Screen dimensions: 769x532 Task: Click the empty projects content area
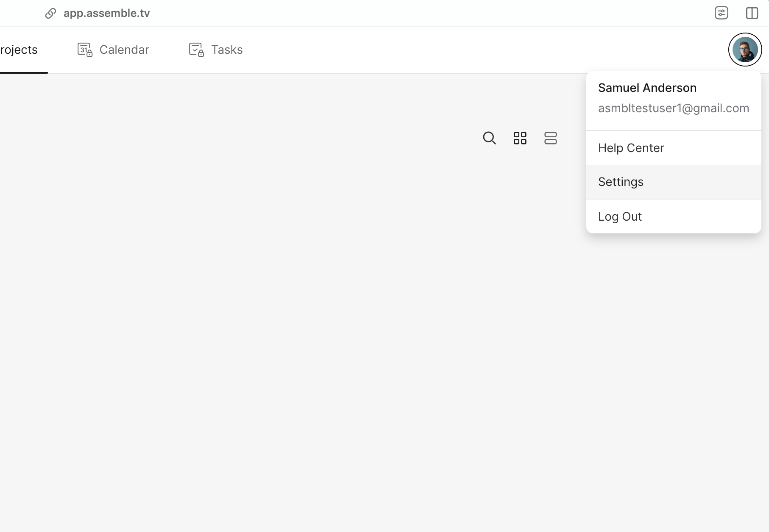(x=297, y=318)
